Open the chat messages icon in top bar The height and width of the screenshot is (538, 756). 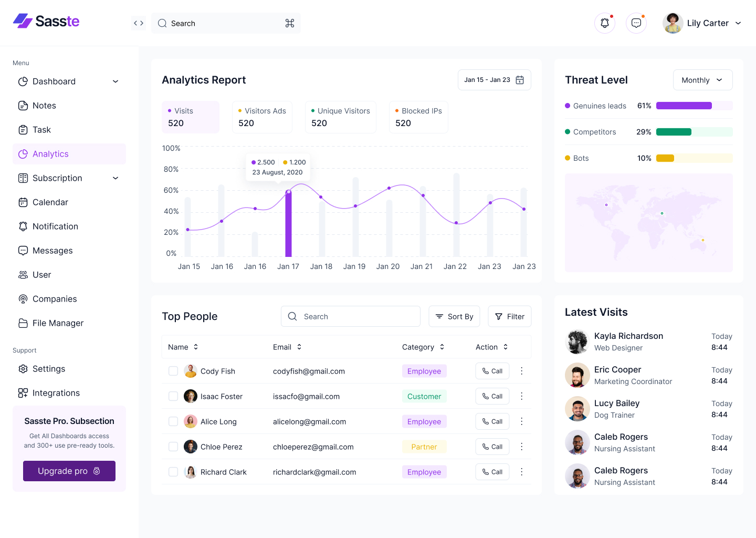tap(636, 23)
